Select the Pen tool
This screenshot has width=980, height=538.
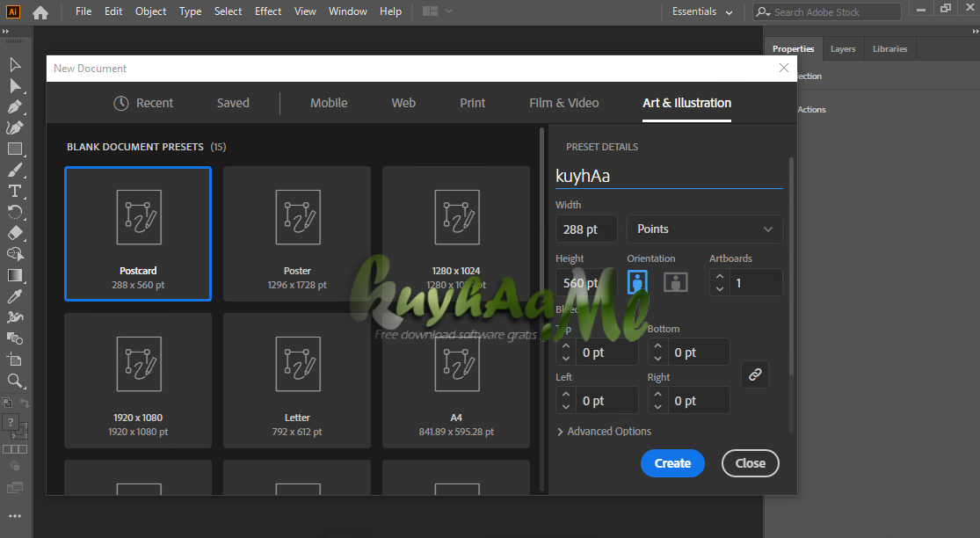(15, 107)
